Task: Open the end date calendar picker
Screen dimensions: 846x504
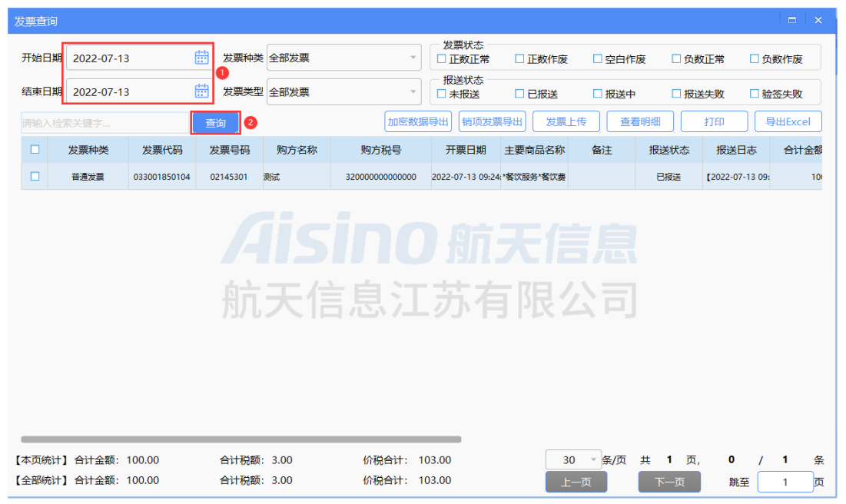Action: pos(202,91)
